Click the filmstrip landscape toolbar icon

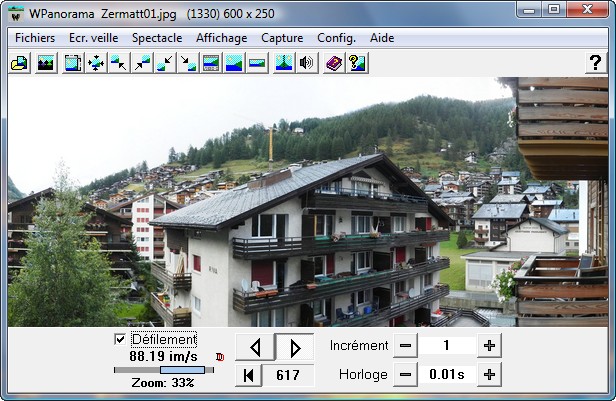(211, 63)
